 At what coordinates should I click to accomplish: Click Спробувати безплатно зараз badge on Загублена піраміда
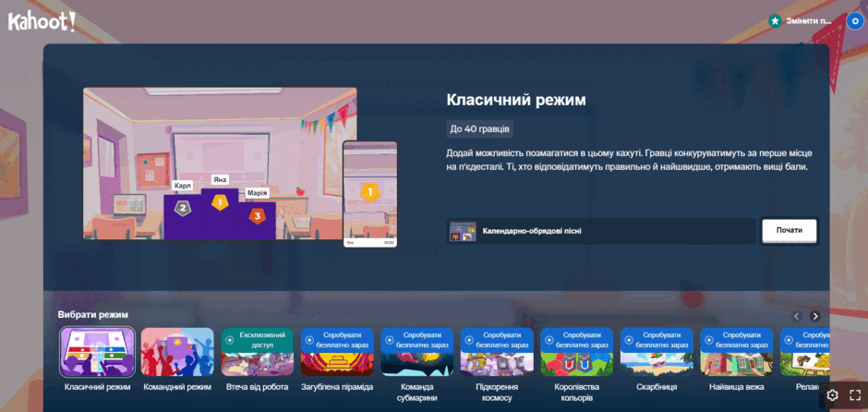coord(337,340)
